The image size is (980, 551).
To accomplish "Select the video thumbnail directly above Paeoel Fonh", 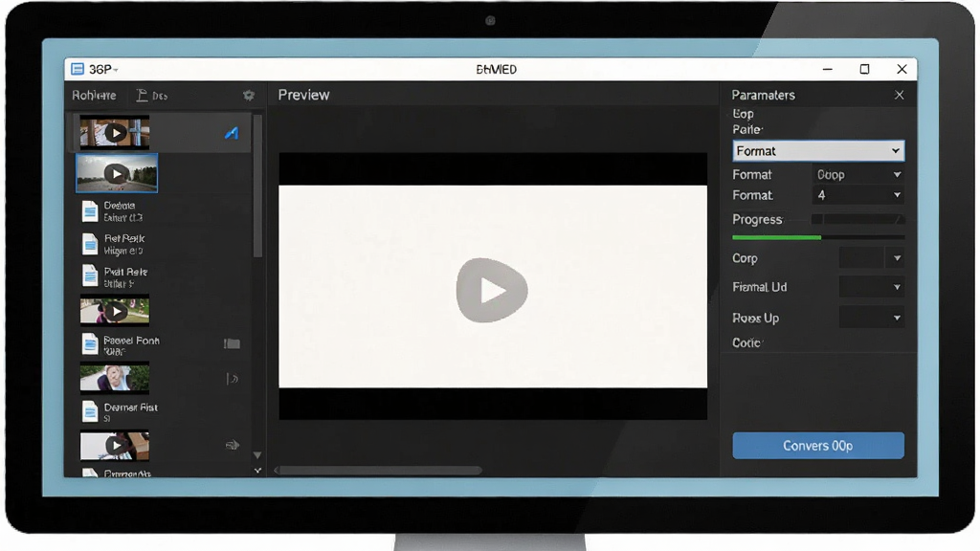I will 115,311.
